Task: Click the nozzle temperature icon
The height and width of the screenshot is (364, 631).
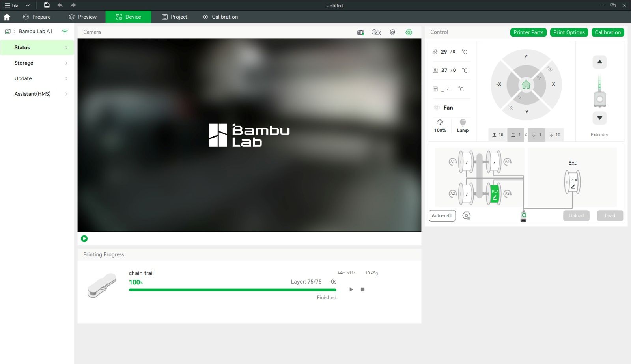Action: (435, 52)
